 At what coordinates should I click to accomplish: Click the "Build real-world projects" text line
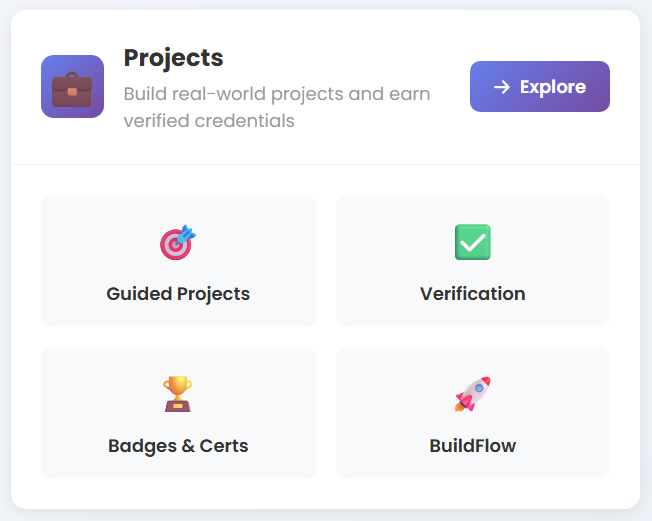click(x=277, y=95)
